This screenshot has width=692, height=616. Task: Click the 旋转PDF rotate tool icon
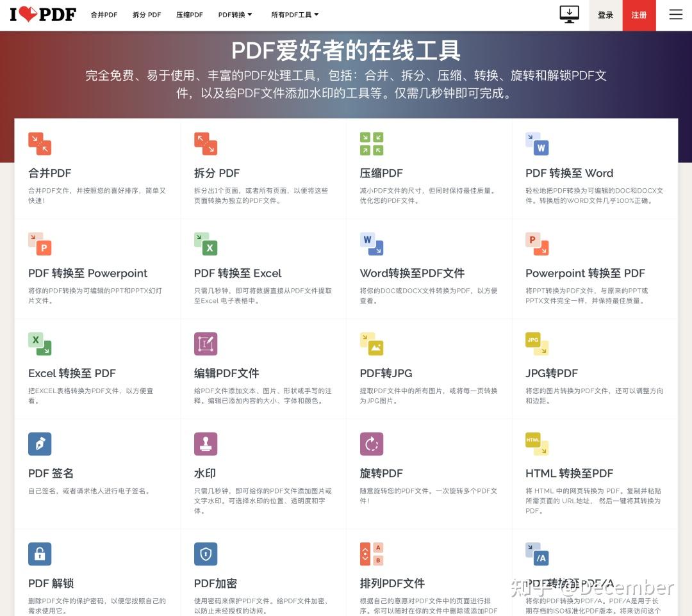371,444
